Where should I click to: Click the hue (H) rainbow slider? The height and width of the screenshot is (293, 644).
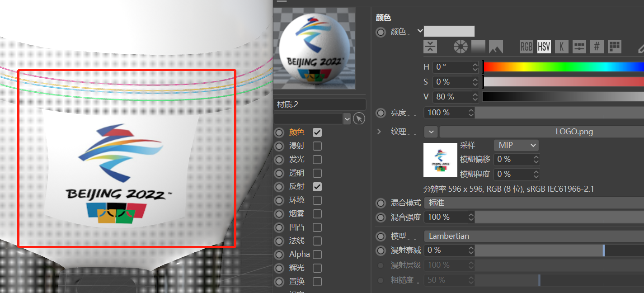563,67
